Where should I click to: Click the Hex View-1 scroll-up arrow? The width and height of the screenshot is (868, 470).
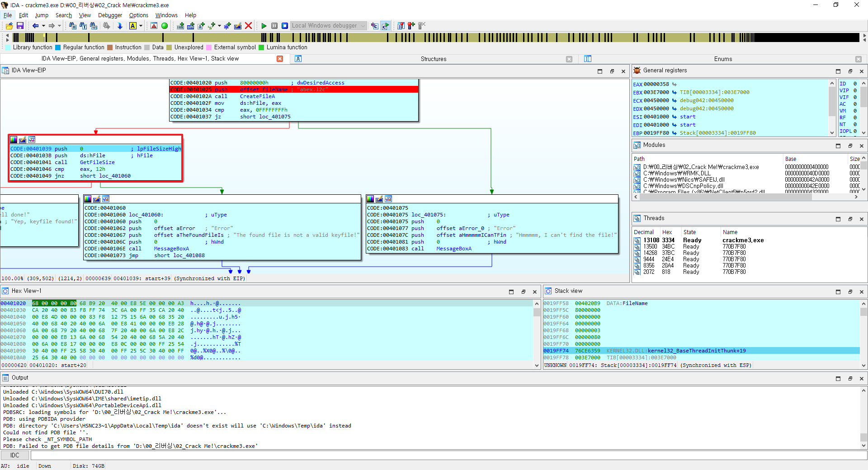(537, 304)
